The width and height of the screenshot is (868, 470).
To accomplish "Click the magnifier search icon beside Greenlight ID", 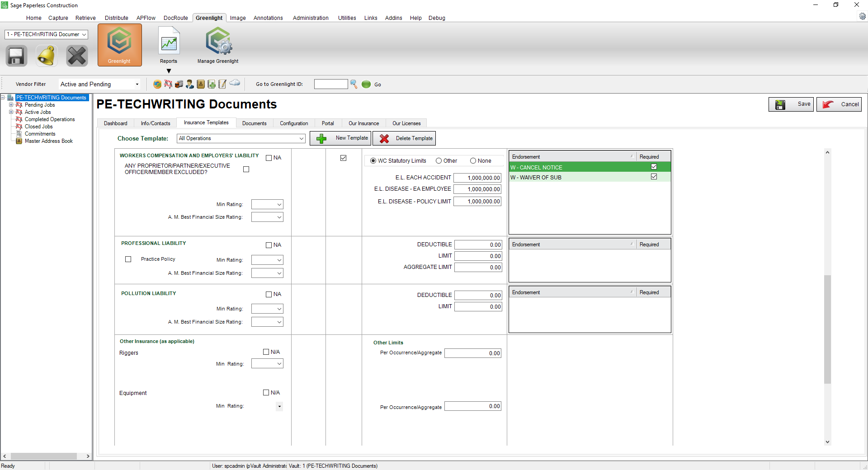I will click(354, 84).
